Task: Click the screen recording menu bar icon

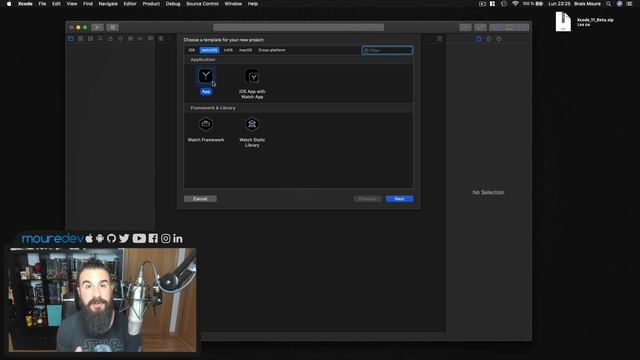Action: [x=482, y=4]
